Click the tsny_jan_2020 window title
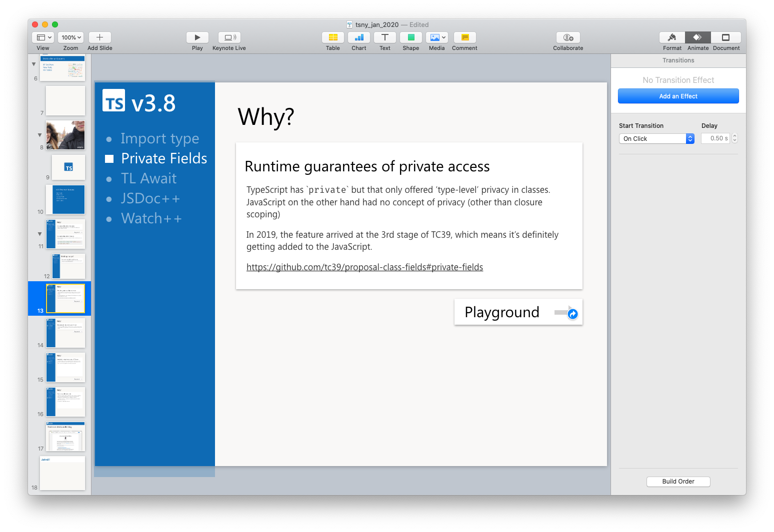774x532 pixels. click(x=377, y=24)
